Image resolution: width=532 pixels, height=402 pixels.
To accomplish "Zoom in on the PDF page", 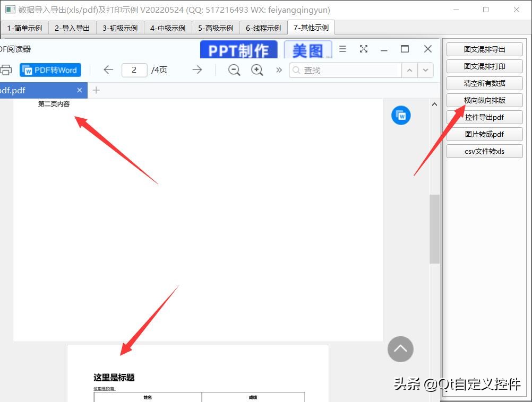I will [x=258, y=69].
